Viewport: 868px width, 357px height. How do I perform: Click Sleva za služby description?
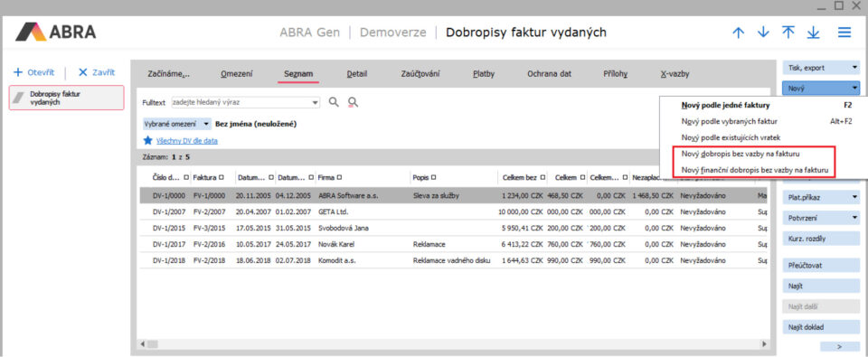coord(435,196)
